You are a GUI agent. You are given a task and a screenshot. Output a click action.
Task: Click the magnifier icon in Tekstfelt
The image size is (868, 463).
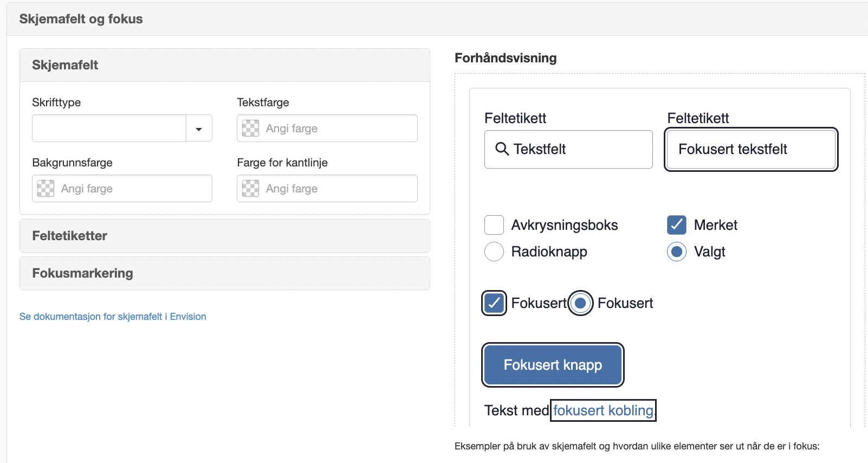point(502,149)
